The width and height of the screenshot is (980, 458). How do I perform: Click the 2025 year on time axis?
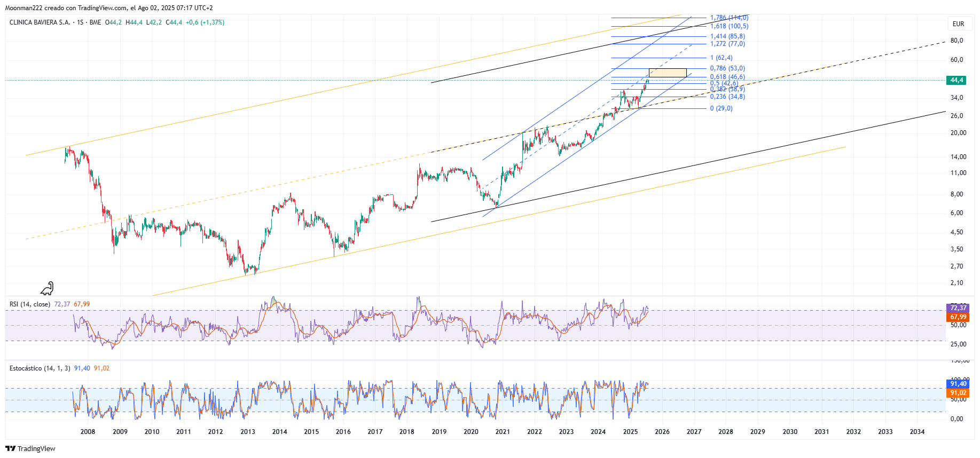[x=630, y=432]
